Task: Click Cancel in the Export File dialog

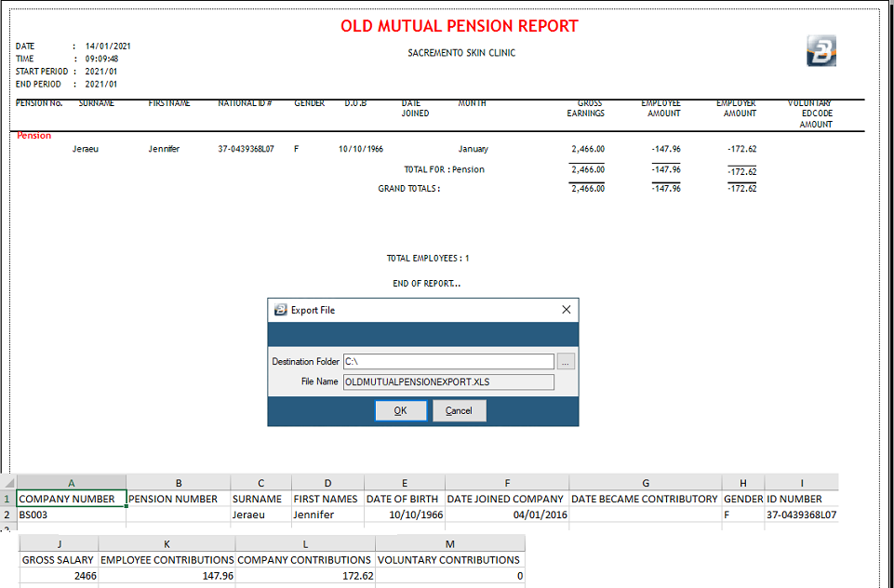Action: 459,410
